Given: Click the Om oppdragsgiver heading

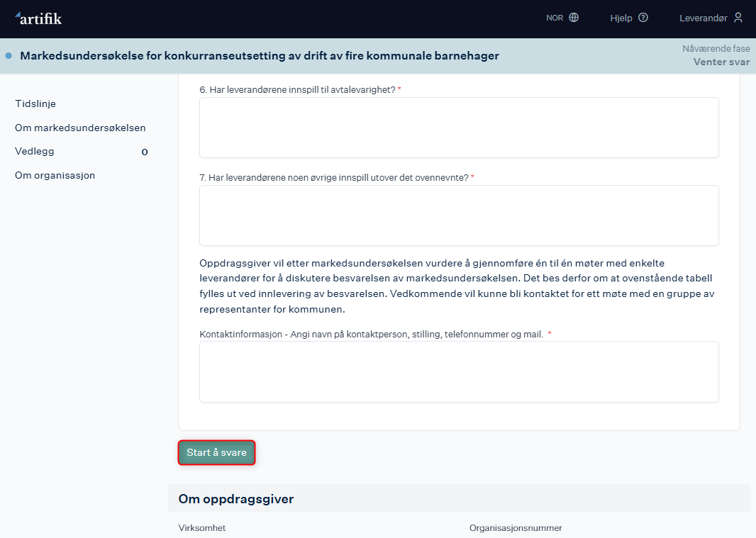Looking at the screenshot, I should (235, 499).
